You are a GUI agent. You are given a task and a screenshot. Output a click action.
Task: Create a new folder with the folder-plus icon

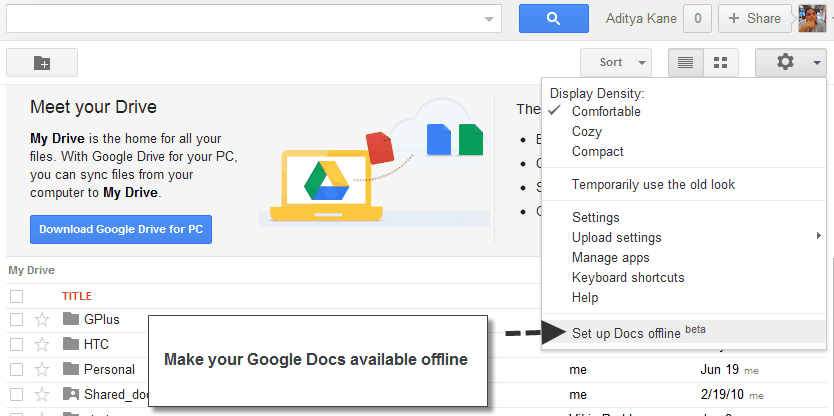[x=42, y=63]
